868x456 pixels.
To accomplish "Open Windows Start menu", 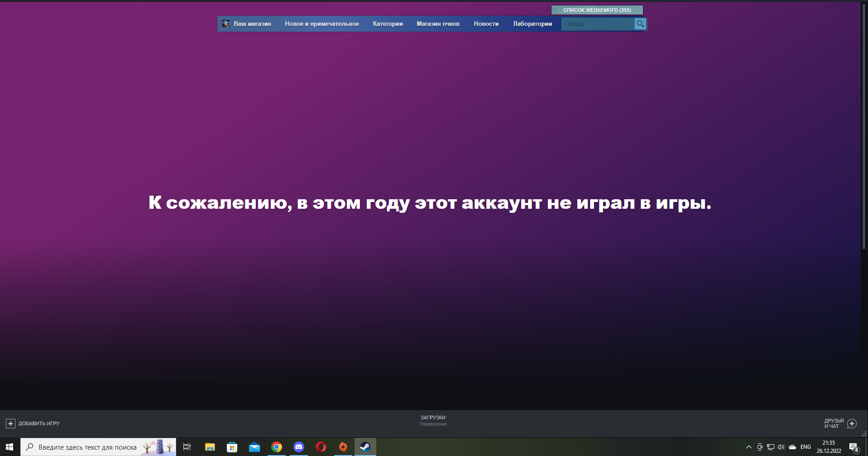I will (x=10, y=447).
